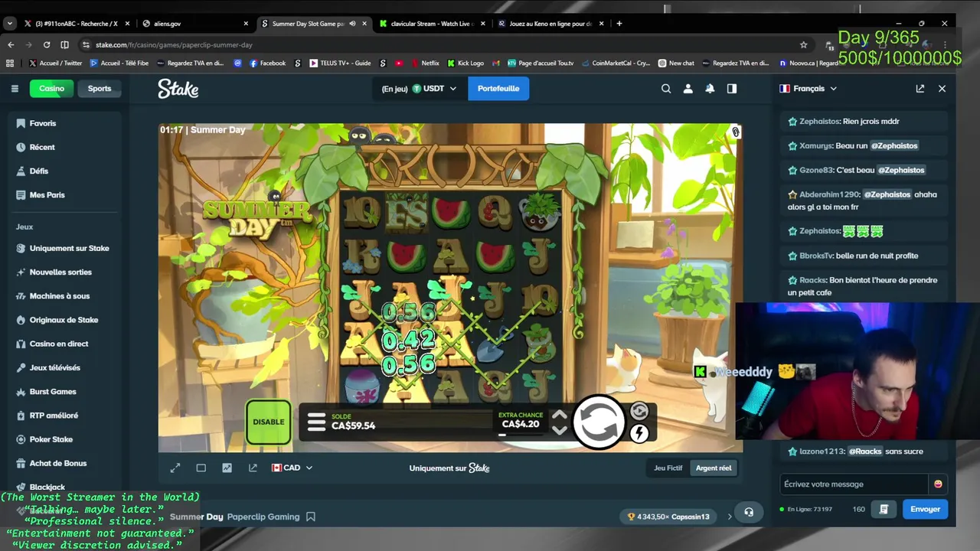This screenshot has height=551, width=980.
Task: Open Jeux télévisés category
Action: pos(64,368)
